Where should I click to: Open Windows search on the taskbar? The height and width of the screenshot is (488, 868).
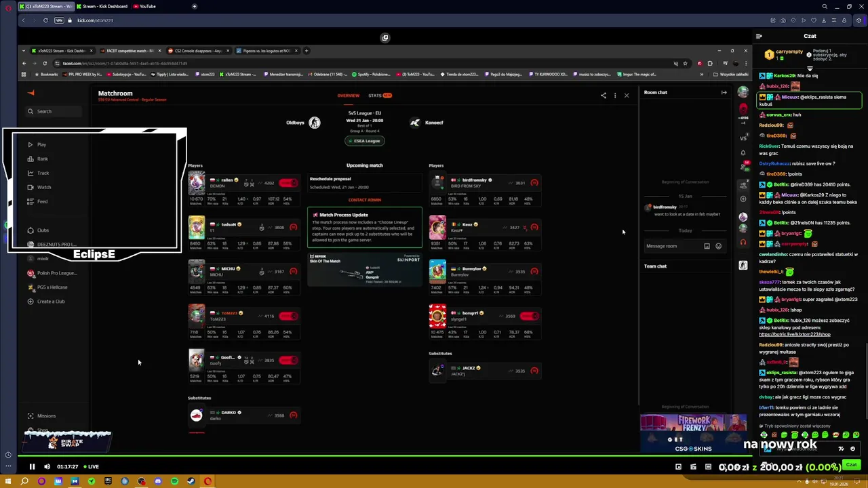[x=24, y=481]
